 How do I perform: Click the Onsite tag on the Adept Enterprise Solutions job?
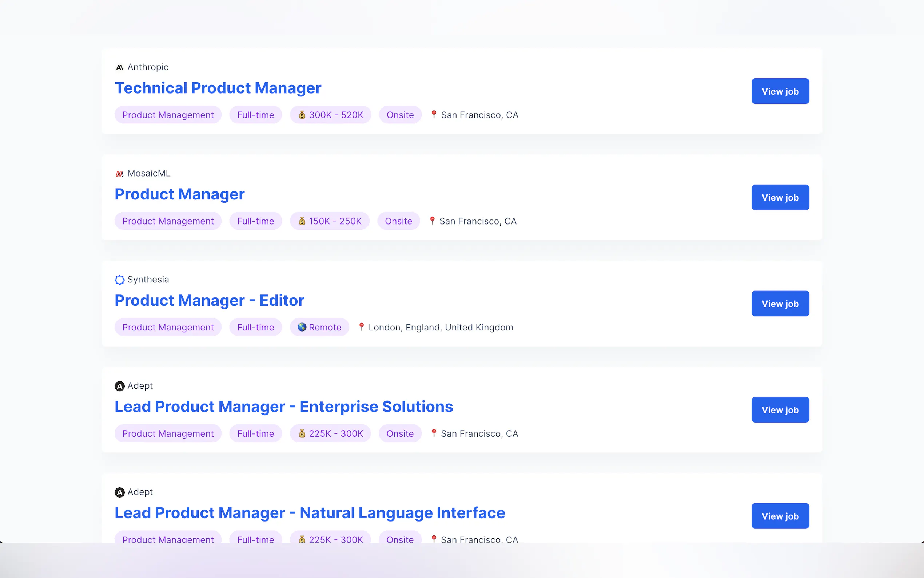coord(399,433)
